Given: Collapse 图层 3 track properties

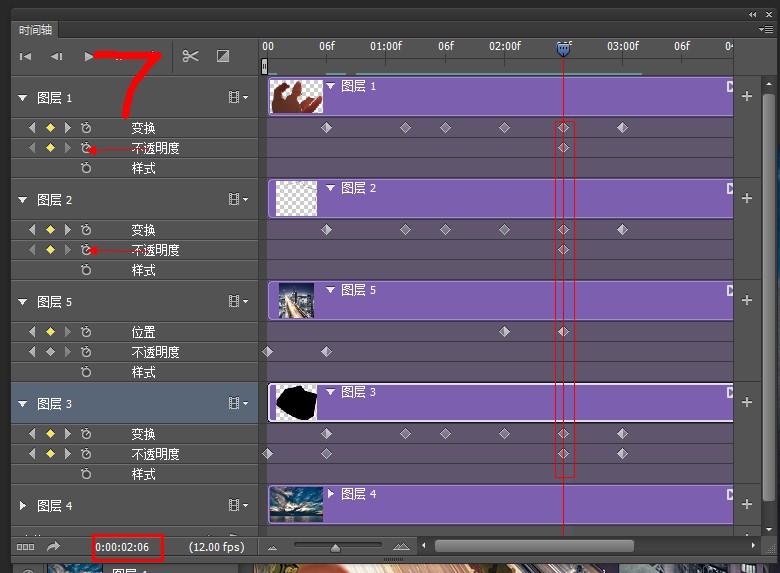Looking at the screenshot, I should point(22,404).
